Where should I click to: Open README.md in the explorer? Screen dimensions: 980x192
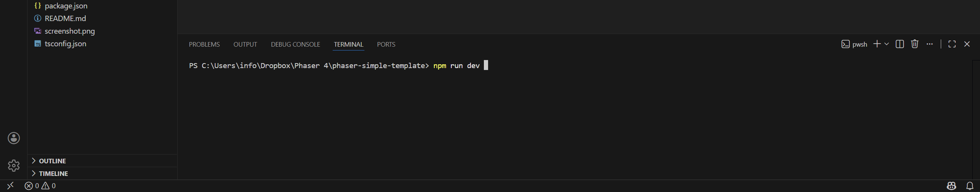[65, 18]
